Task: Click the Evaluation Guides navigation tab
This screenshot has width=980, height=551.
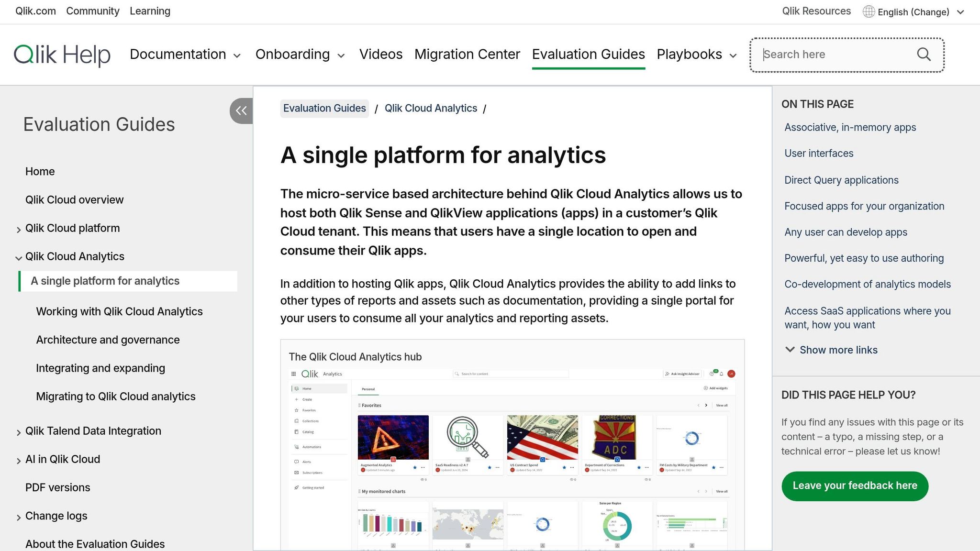Action: (x=589, y=55)
